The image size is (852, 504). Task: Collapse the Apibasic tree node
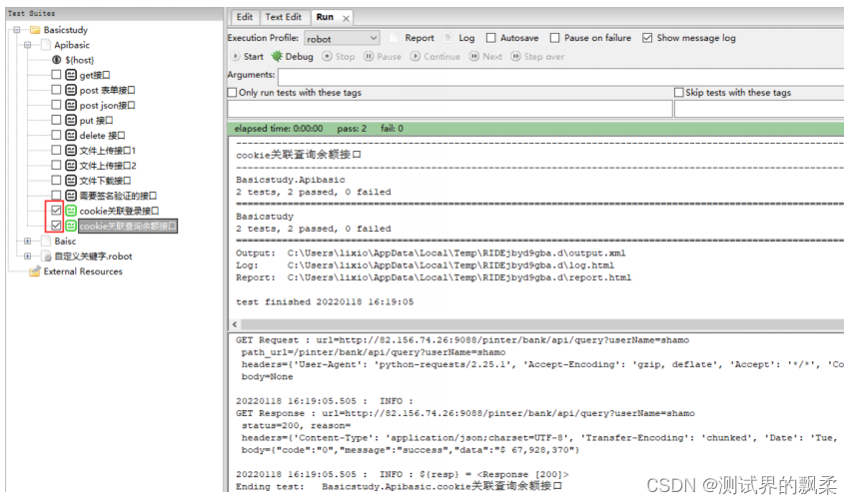tap(28, 45)
